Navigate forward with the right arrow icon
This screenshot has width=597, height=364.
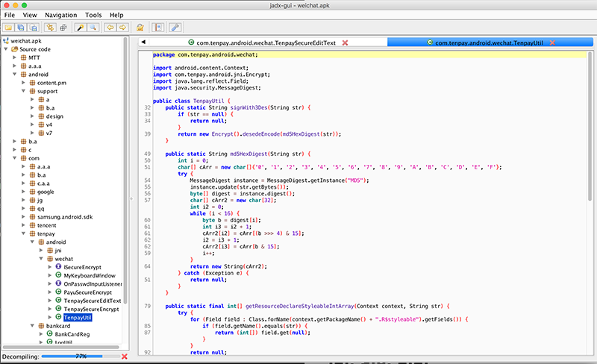pos(122,28)
